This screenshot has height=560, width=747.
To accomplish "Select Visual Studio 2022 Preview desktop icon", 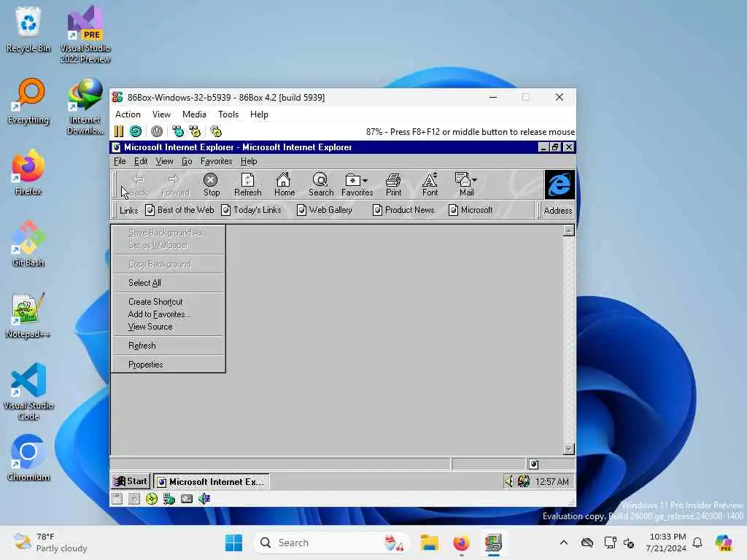I will click(x=85, y=34).
